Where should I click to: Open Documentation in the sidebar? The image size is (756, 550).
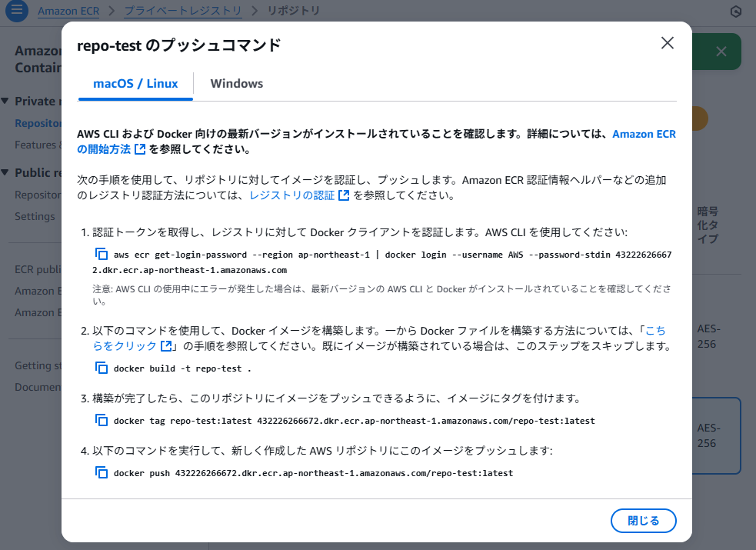pos(38,388)
